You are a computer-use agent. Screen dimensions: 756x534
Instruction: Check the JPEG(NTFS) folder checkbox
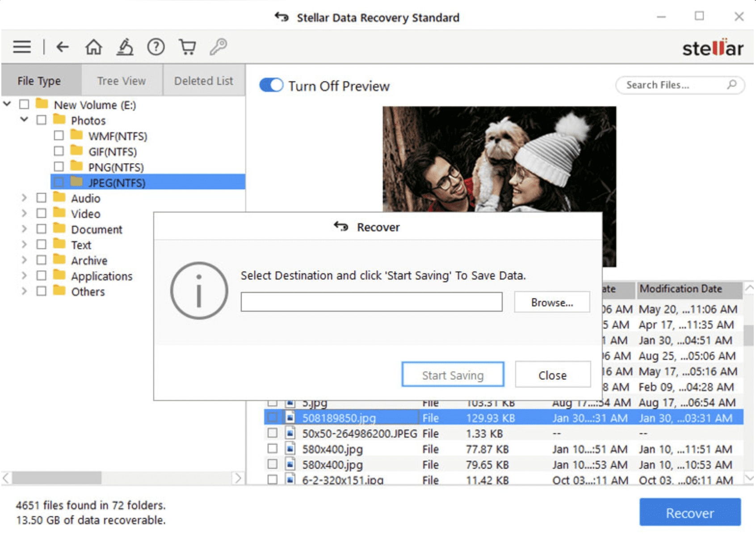pos(59,182)
